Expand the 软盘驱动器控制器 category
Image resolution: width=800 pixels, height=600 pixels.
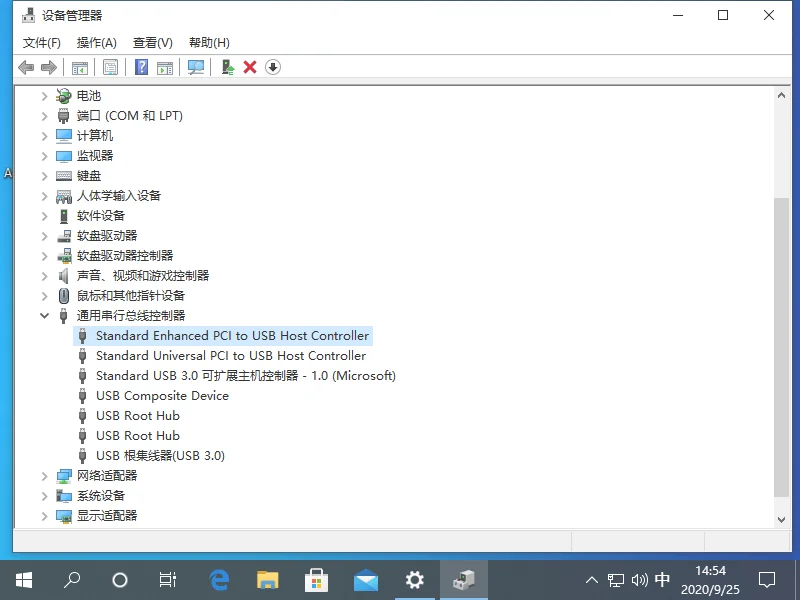coord(44,256)
